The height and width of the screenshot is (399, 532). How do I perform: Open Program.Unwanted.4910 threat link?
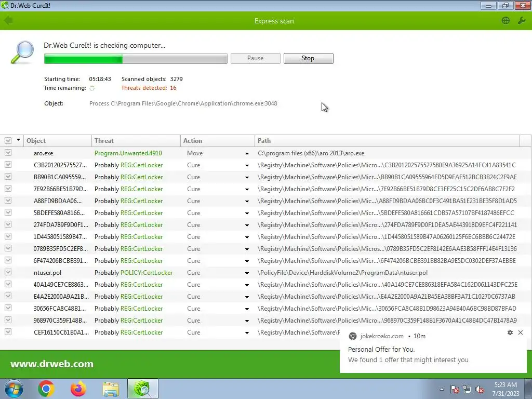[128, 153]
